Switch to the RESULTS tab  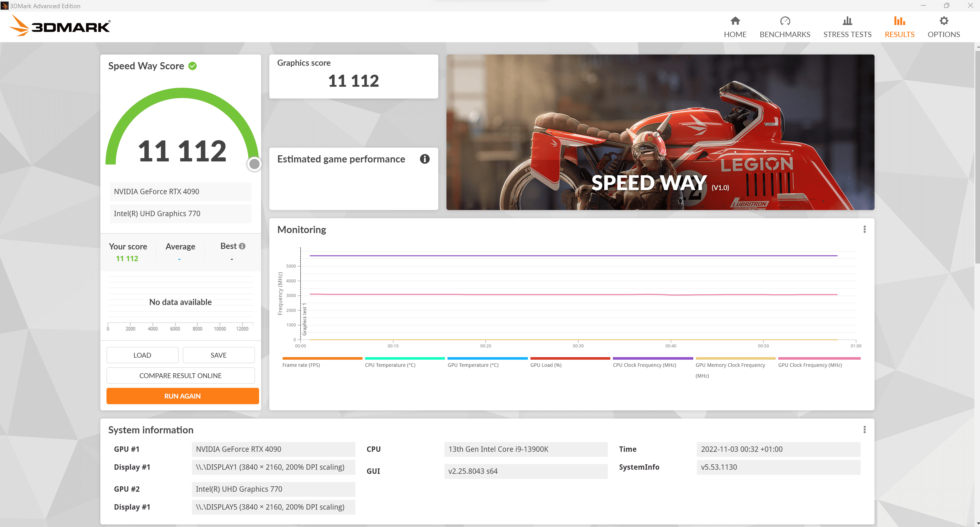(899, 34)
